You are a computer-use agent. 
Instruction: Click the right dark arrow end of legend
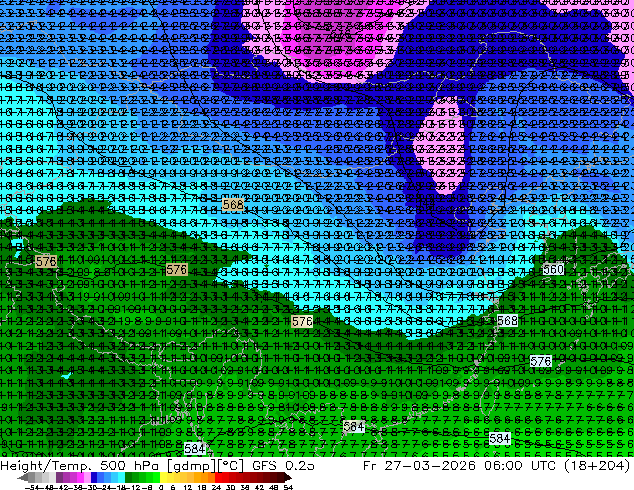click(288, 477)
